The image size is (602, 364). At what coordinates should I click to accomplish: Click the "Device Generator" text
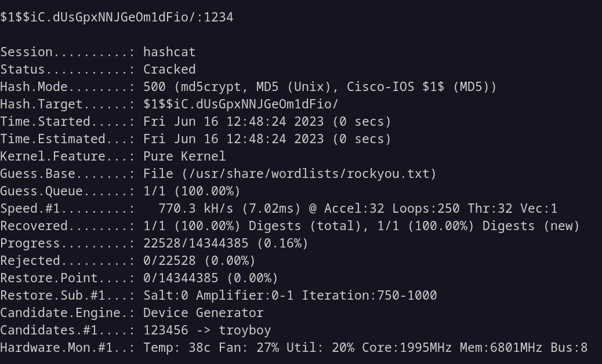203,313
